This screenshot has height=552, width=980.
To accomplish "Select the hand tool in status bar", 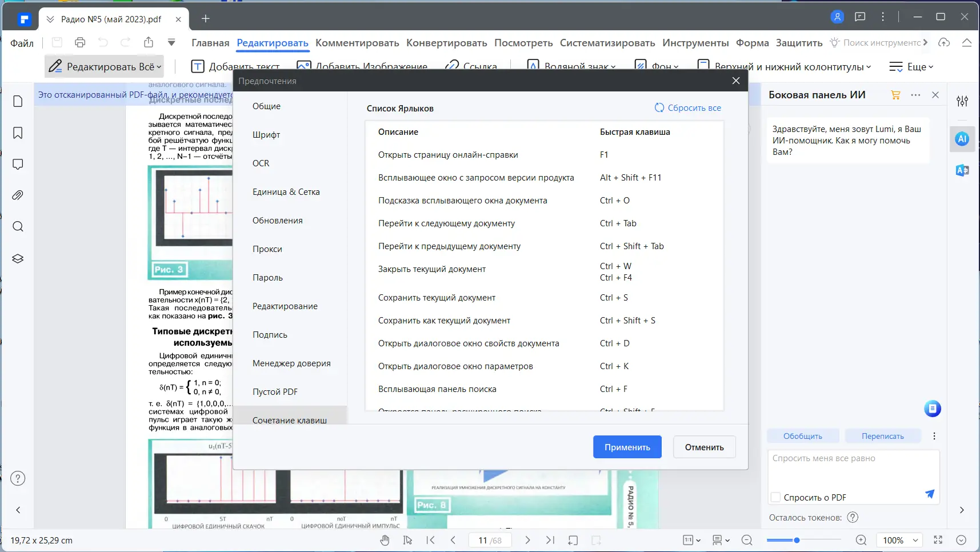I will (385, 540).
